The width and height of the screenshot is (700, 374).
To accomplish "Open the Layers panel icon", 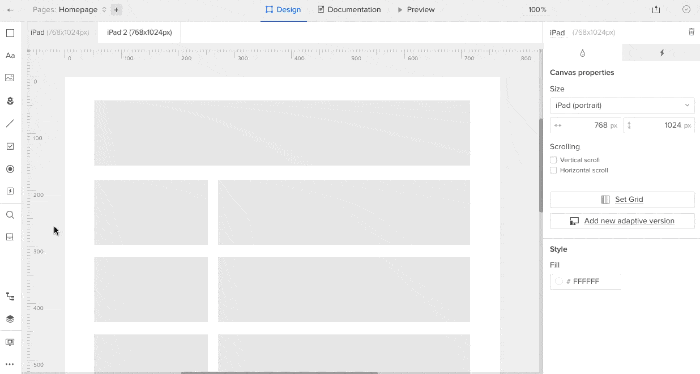I will tap(10, 319).
